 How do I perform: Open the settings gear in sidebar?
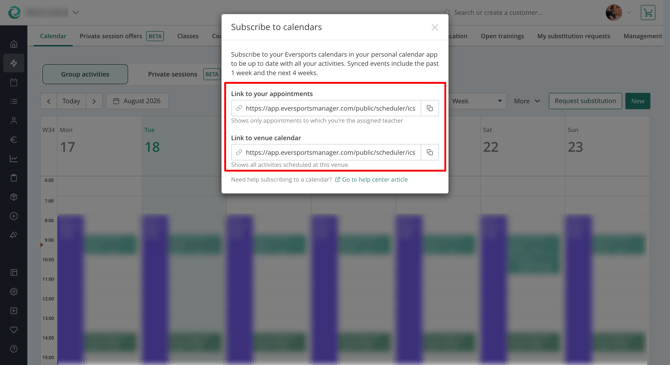click(x=14, y=291)
